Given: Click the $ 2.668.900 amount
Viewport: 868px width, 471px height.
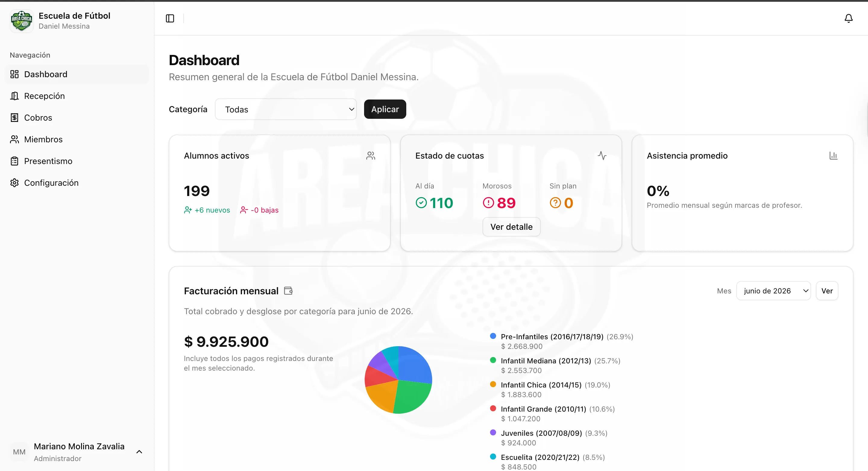Looking at the screenshot, I should click(522, 346).
